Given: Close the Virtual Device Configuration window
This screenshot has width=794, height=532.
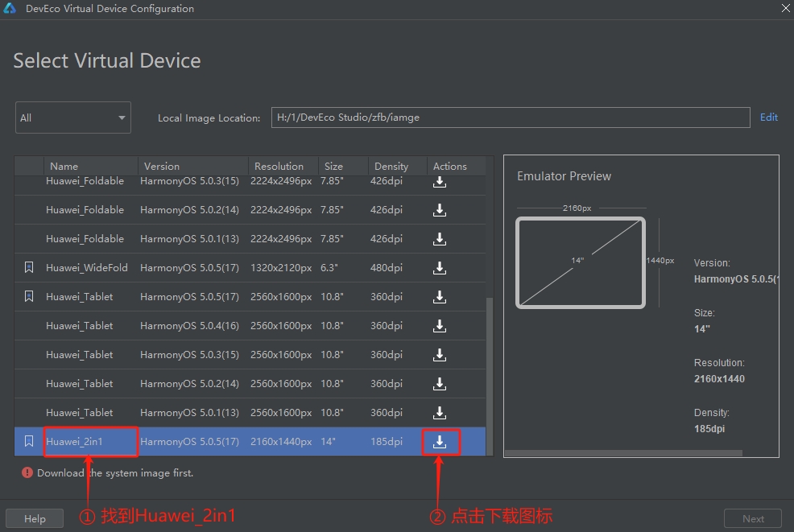Looking at the screenshot, I should tap(786, 8).
